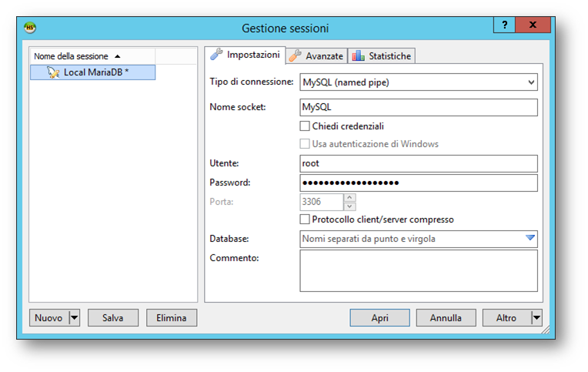Click the wrench icon on Avanzate tab
Viewport: 588px width, 372px height.
[x=295, y=55]
